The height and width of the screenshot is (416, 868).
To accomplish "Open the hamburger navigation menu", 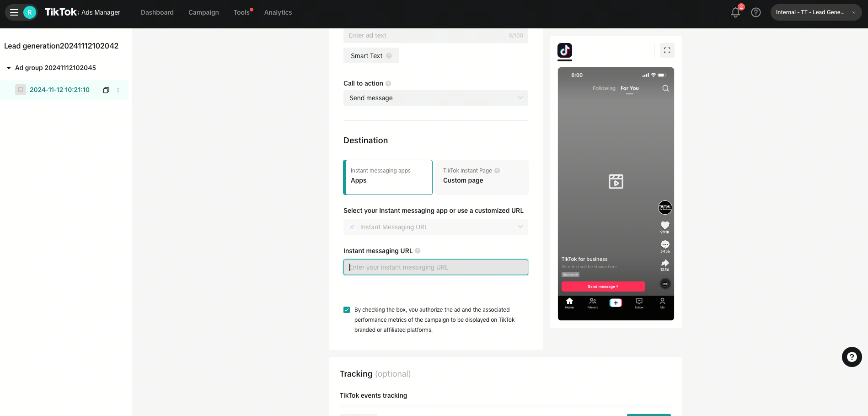I will (14, 12).
